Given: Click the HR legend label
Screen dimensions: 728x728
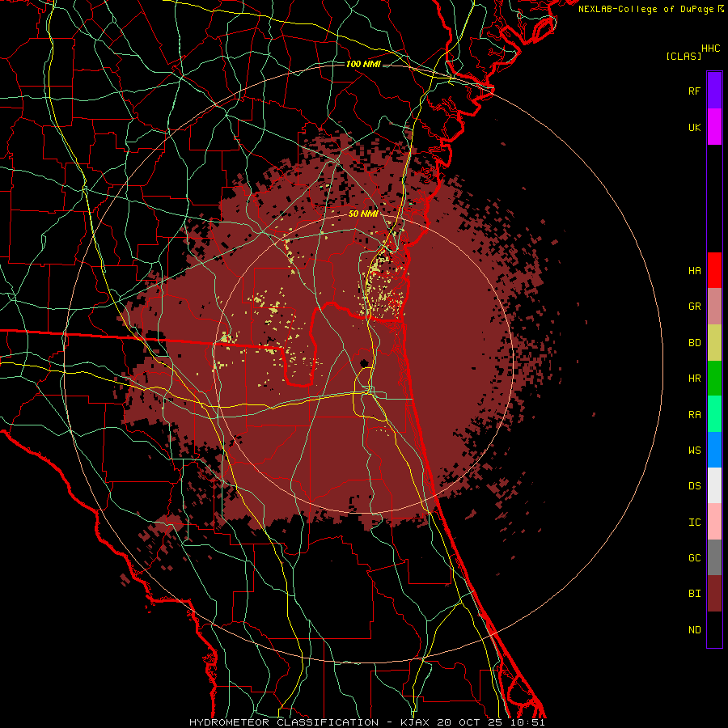Looking at the screenshot, I should (694, 379).
